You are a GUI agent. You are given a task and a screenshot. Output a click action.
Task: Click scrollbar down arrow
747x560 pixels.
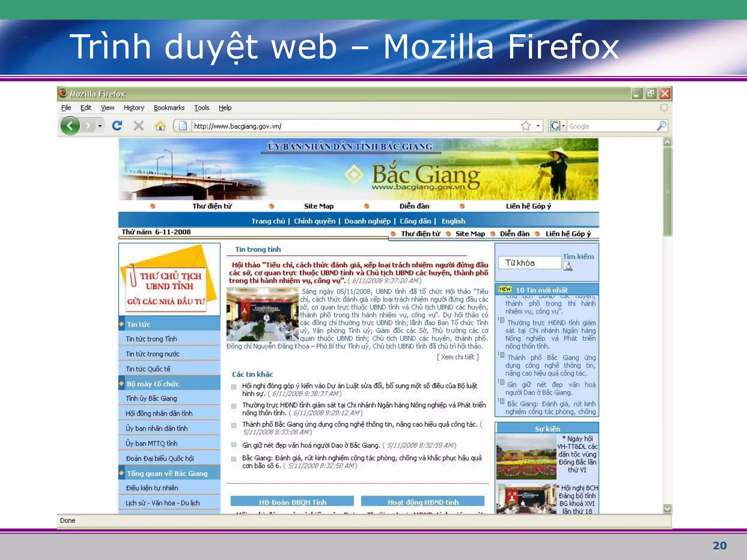667,509
